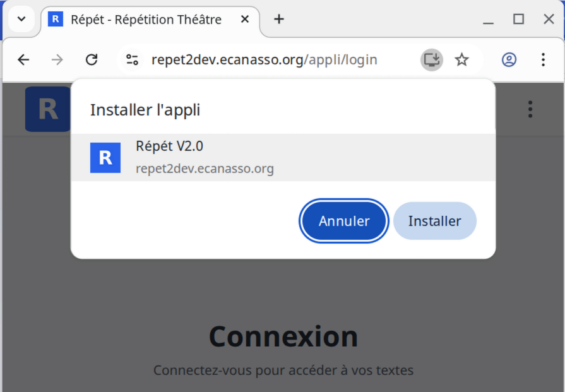Open the page's three-dot menu
Image resolution: width=565 pixels, height=392 pixels.
[x=530, y=109]
